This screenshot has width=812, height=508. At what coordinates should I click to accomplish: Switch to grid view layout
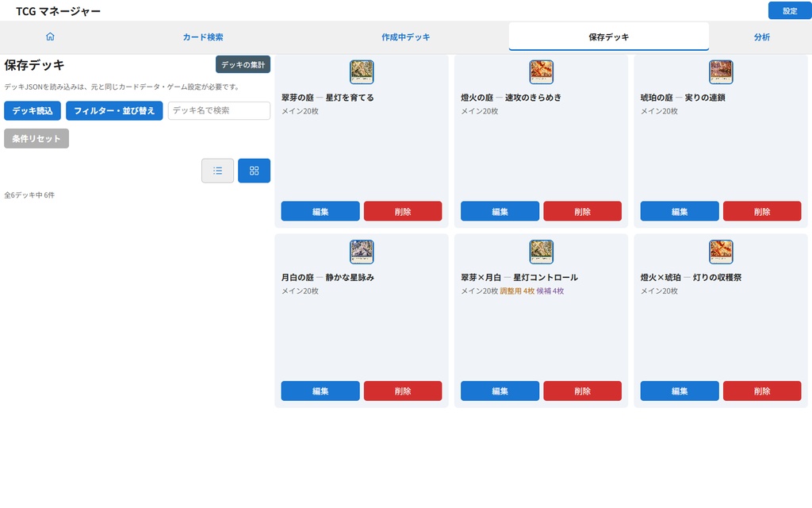click(x=254, y=171)
